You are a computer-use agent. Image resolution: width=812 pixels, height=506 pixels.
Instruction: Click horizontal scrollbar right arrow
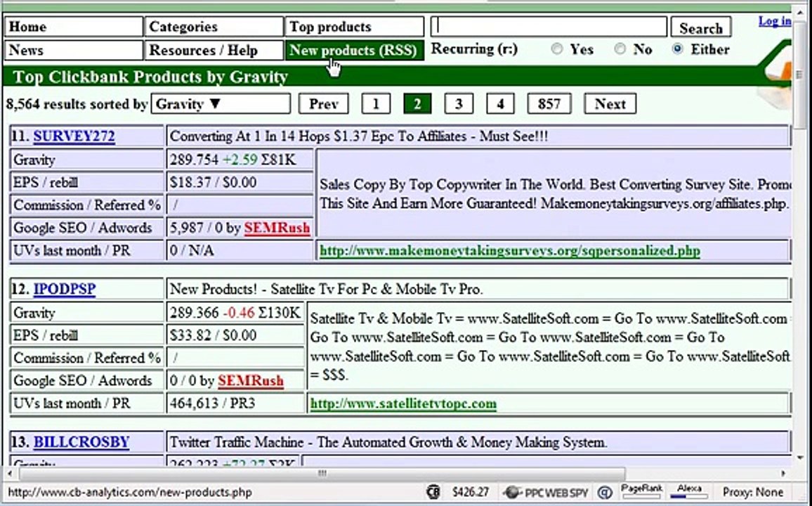(x=783, y=474)
